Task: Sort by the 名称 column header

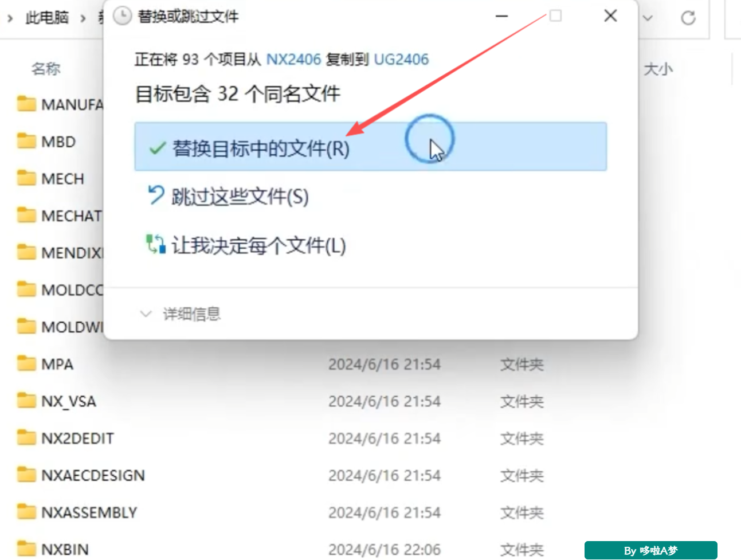Action: (x=46, y=69)
